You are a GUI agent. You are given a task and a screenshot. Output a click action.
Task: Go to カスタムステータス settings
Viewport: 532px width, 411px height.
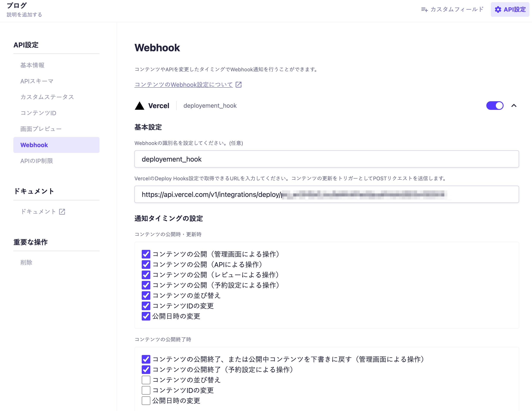point(47,97)
